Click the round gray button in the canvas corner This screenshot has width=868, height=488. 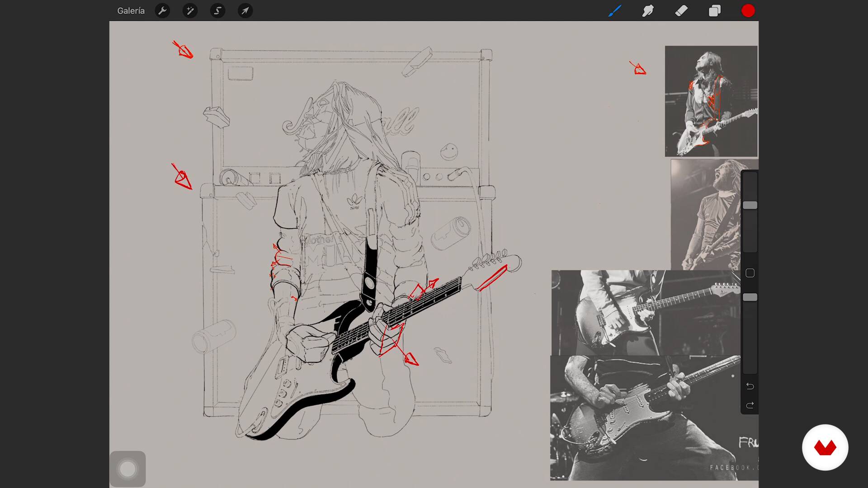(x=127, y=469)
